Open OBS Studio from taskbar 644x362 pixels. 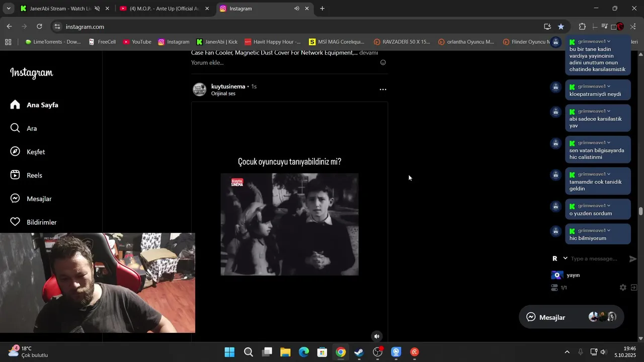coord(378,352)
